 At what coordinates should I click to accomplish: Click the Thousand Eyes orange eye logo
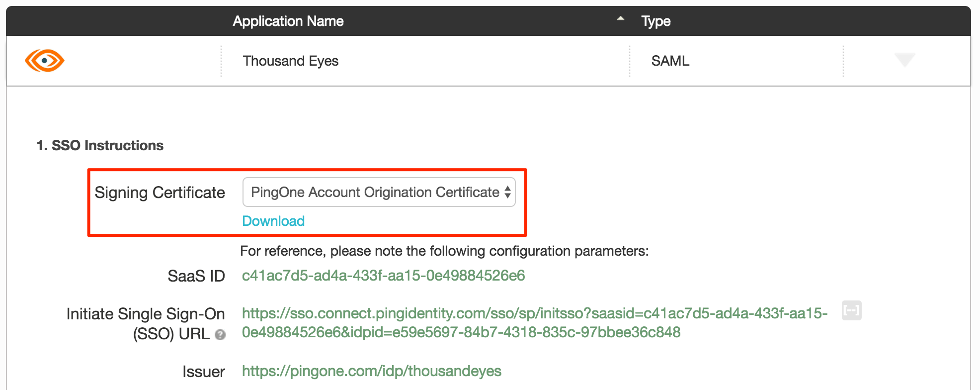(x=45, y=61)
